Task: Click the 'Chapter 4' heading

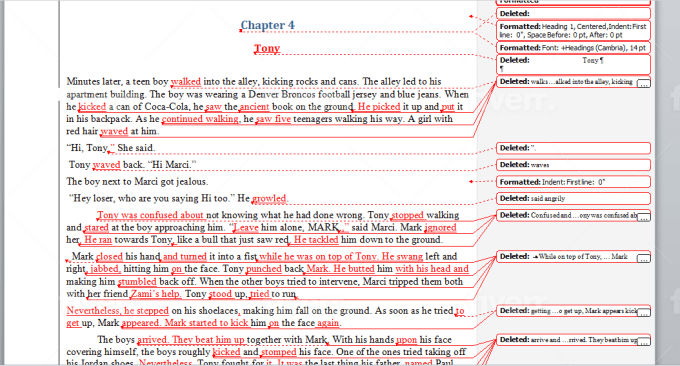Action: [x=268, y=25]
